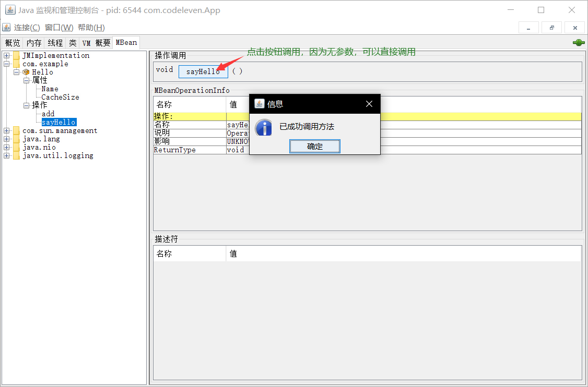Screen dimensions: 588x387
Task: Click 确定 to dismiss the dialog
Action: click(x=314, y=147)
